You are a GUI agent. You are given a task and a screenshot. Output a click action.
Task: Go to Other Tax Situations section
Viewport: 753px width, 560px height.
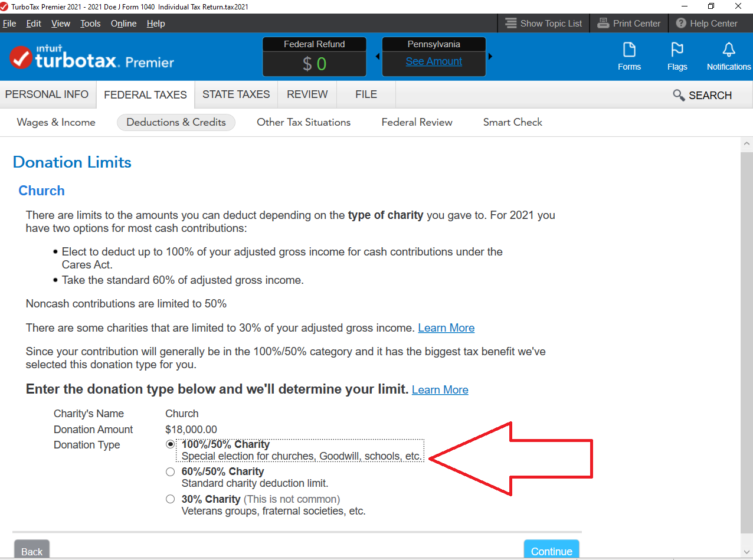click(303, 122)
